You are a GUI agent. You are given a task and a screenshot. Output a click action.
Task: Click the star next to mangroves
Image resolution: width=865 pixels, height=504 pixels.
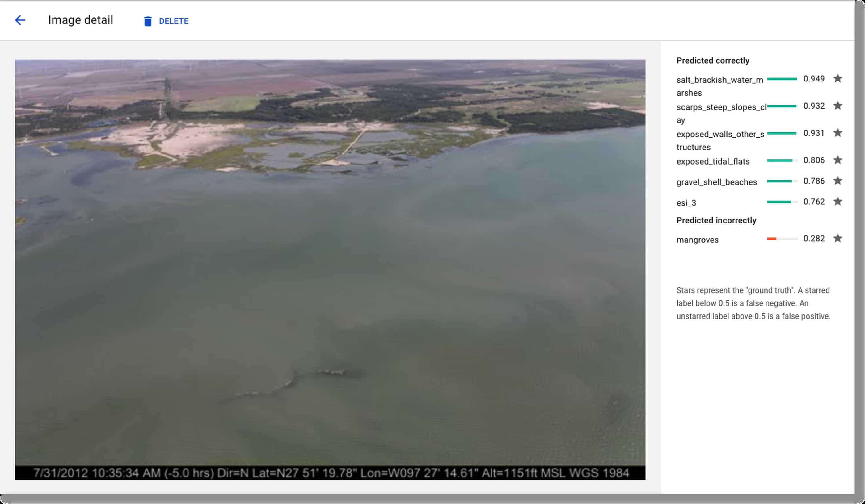coord(838,238)
